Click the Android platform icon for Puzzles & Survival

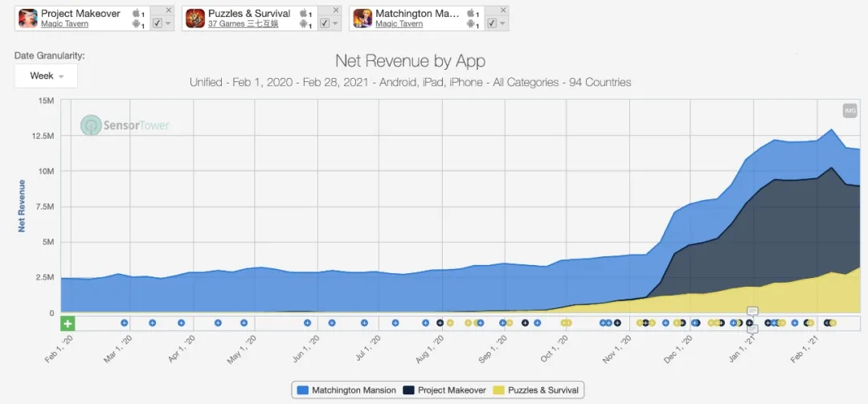(304, 24)
